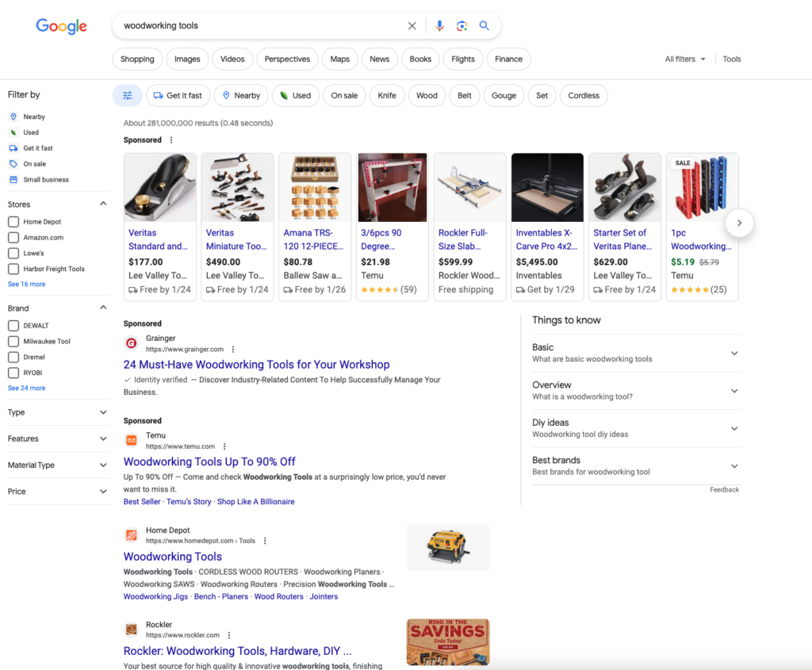Open Veritas Standard plane product image
Viewport: 812px width, 670px height.
[x=160, y=187]
